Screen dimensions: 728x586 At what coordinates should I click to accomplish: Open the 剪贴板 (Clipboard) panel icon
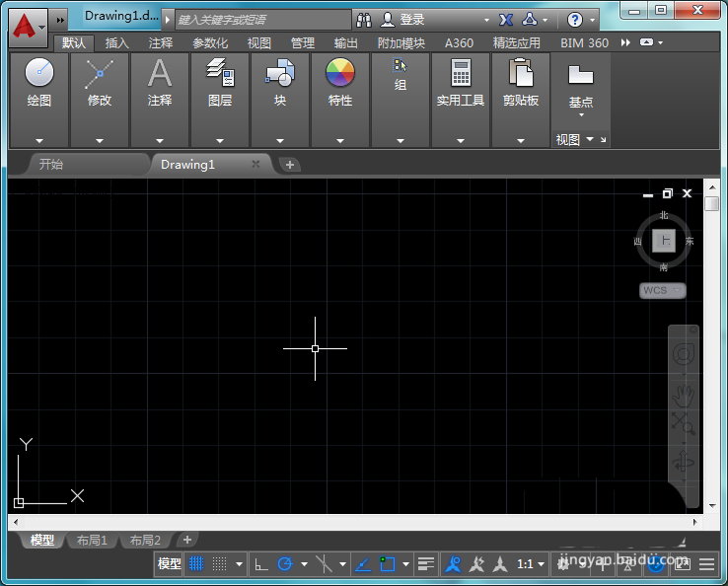coord(521,72)
